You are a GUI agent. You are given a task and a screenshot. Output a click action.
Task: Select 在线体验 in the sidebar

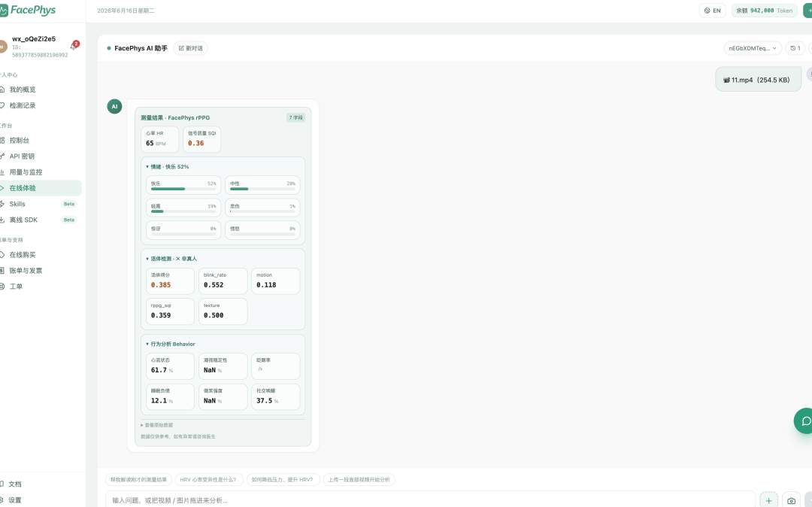(41, 188)
